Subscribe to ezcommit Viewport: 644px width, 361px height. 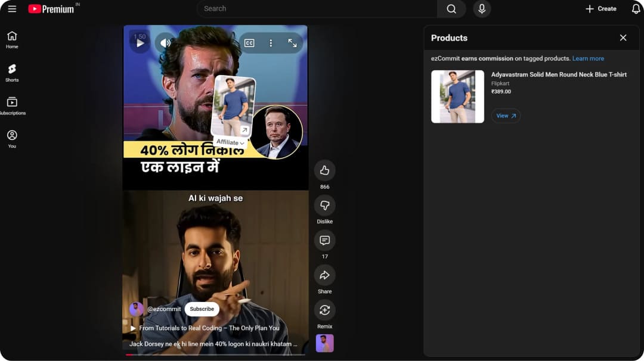pos(202,309)
